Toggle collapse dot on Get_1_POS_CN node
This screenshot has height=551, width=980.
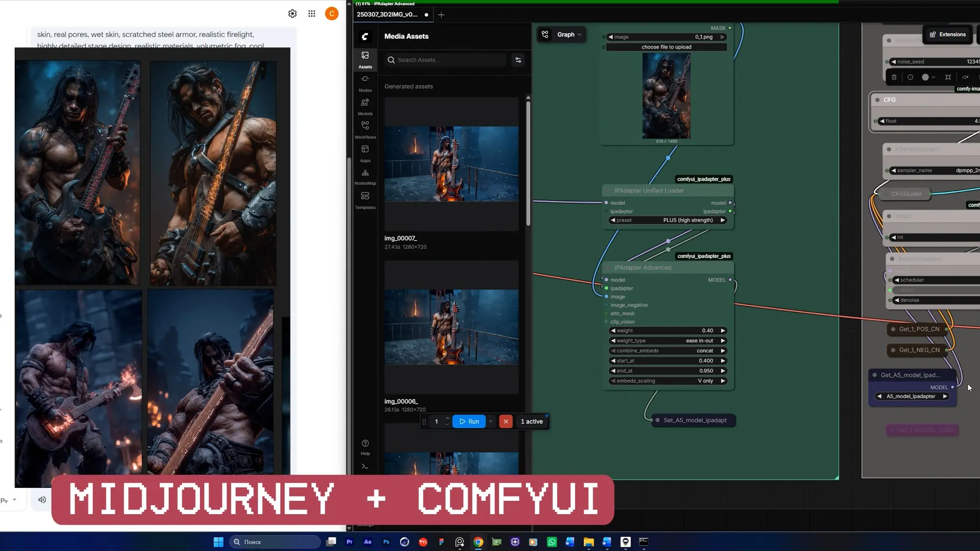click(x=893, y=329)
